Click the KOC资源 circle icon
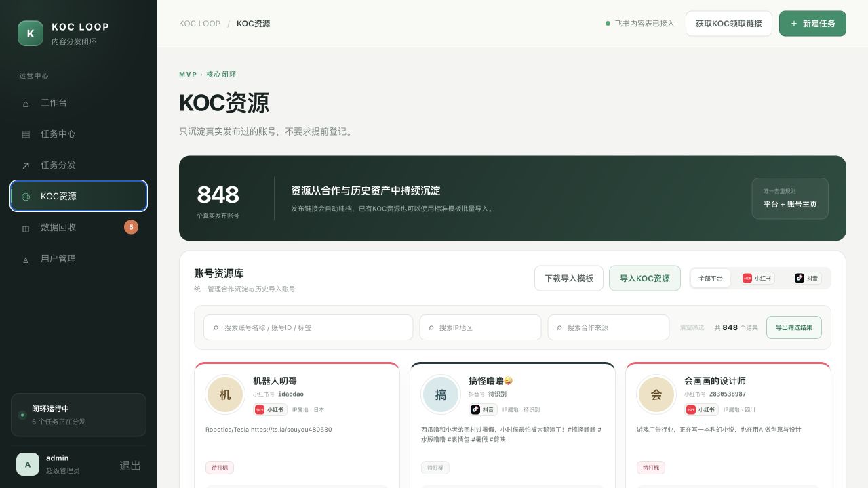Image resolution: width=868 pixels, height=488 pixels. click(26, 197)
